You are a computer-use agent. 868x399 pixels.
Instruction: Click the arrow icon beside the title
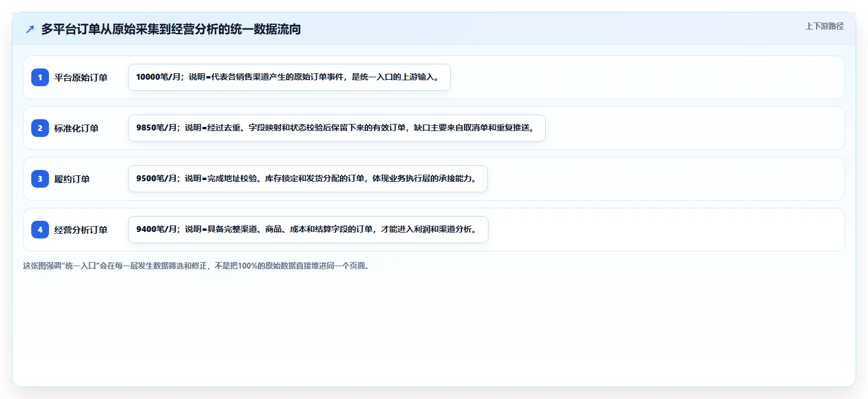point(30,29)
